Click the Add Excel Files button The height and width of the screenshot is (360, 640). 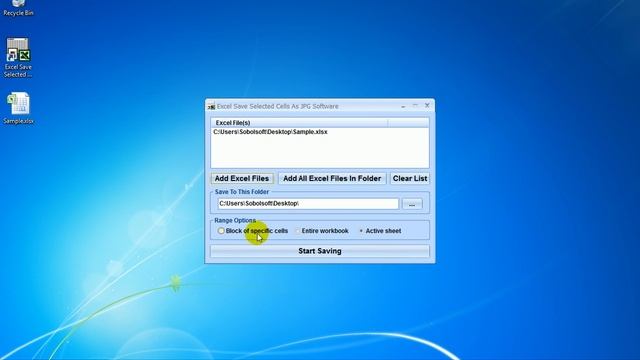point(242,178)
